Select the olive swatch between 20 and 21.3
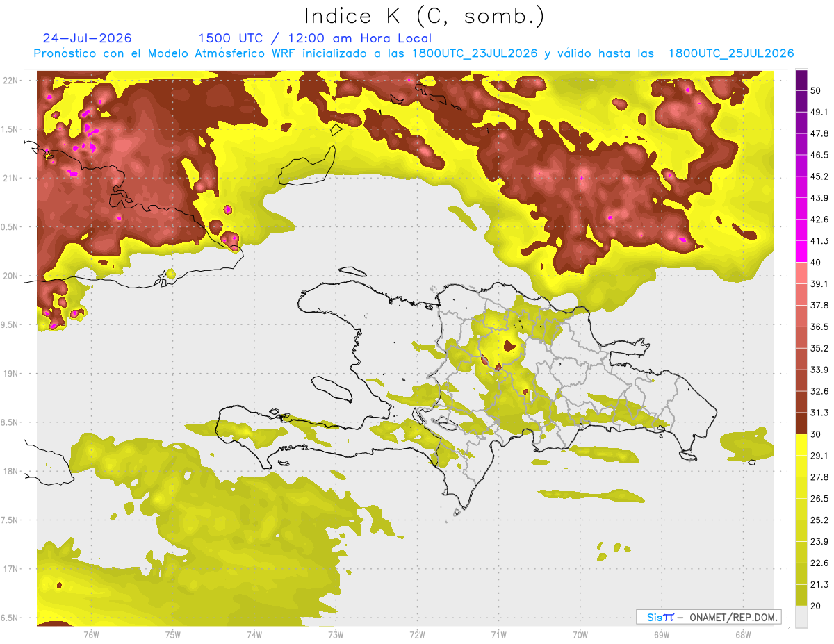This screenshot has height=644, width=834. pos(802,595)
